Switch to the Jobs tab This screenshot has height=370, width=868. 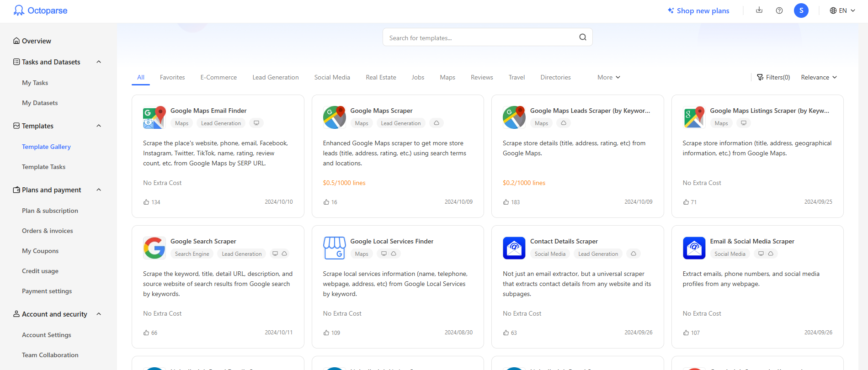418,77
